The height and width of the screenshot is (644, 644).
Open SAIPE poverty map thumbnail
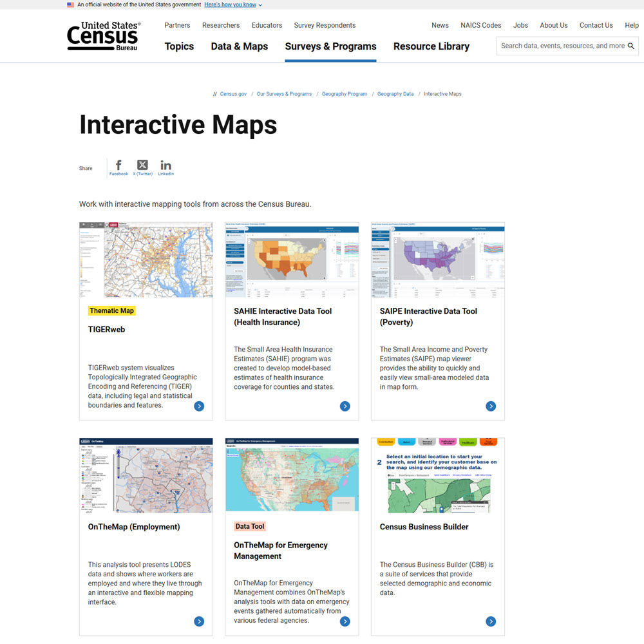click(438, 260)
